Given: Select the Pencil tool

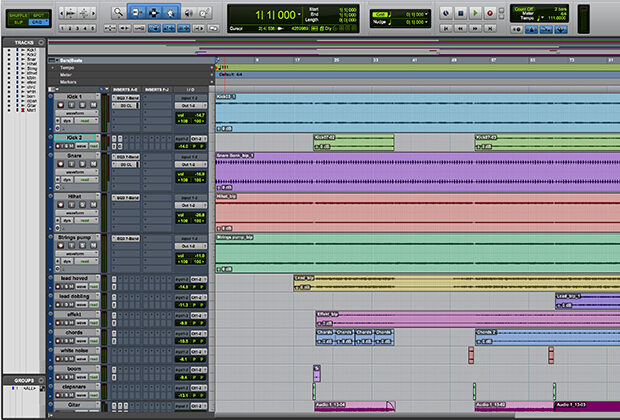Looking at the screenshot, I should coord(204,13).
